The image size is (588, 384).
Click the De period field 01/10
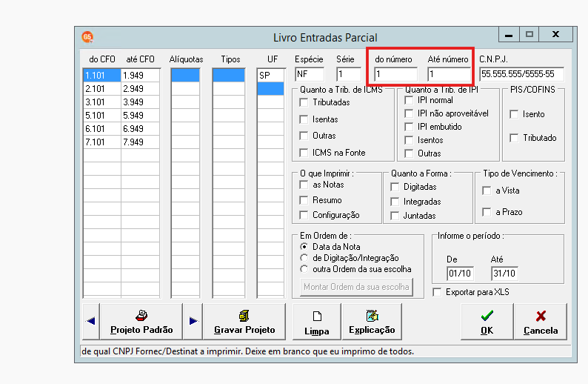tap(460, 274)
